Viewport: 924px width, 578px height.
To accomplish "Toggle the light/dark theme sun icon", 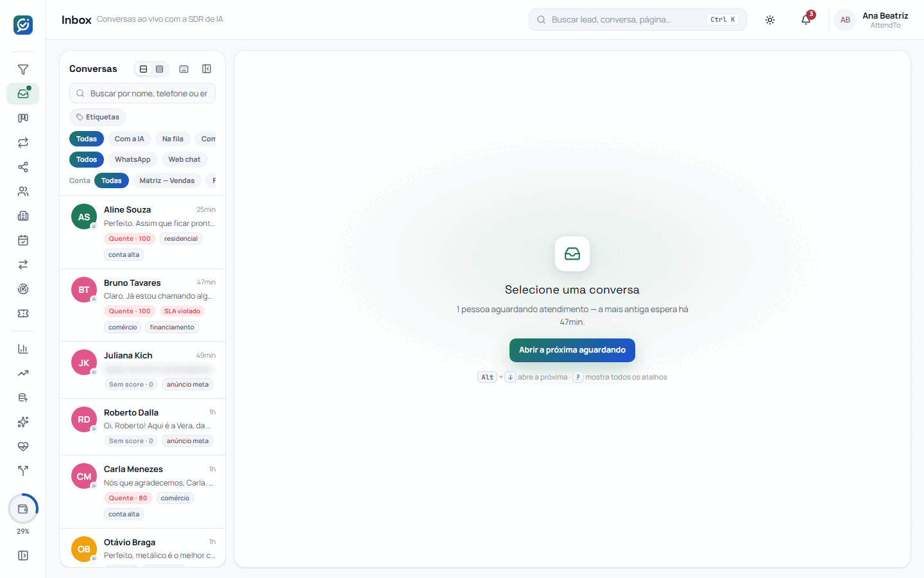I will point(770,20).
